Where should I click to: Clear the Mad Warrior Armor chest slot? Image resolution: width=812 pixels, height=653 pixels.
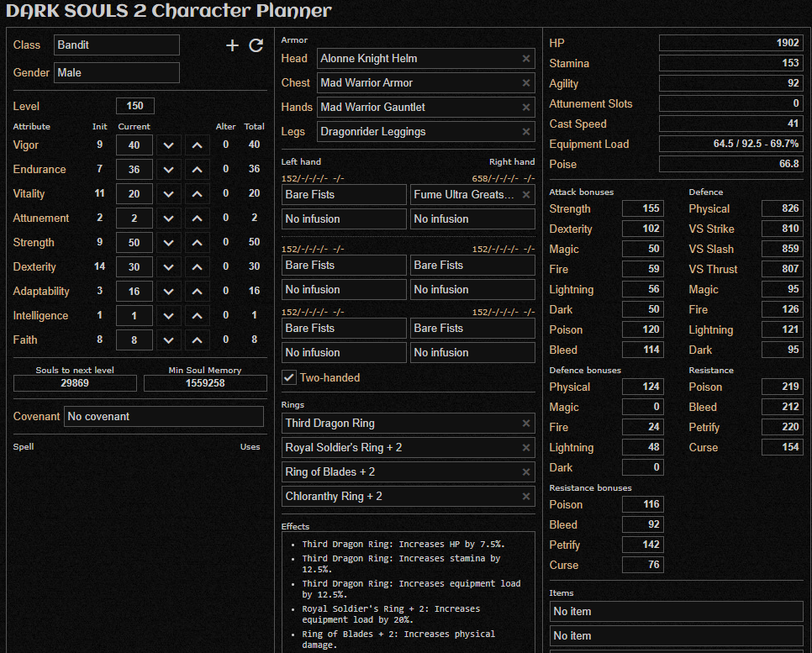point(526,83)
